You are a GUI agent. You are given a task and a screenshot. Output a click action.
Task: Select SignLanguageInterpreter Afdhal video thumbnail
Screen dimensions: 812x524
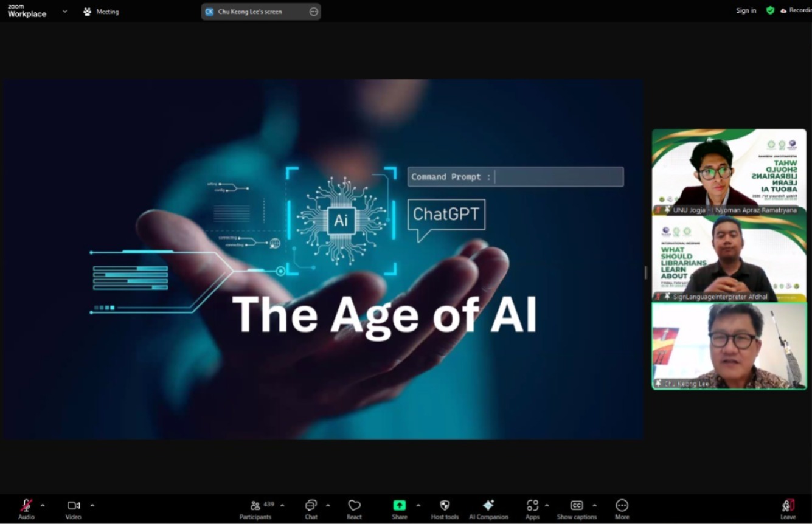pos(729,259)
